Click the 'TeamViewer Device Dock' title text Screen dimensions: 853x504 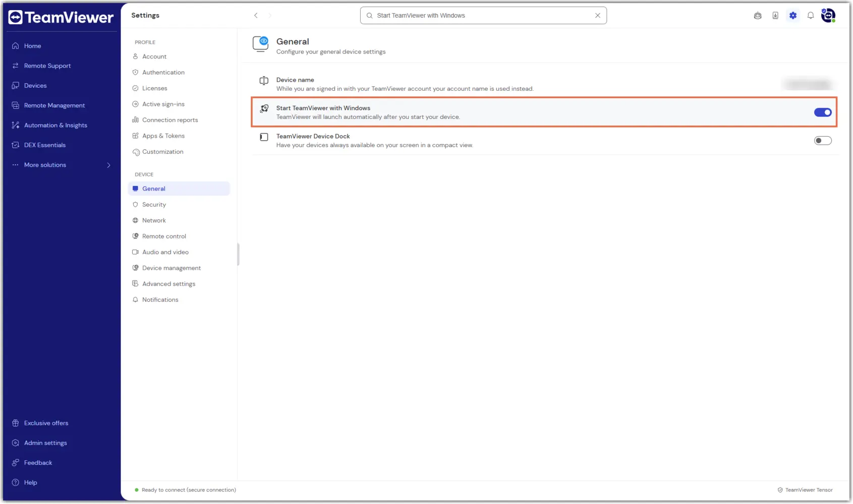313,136
